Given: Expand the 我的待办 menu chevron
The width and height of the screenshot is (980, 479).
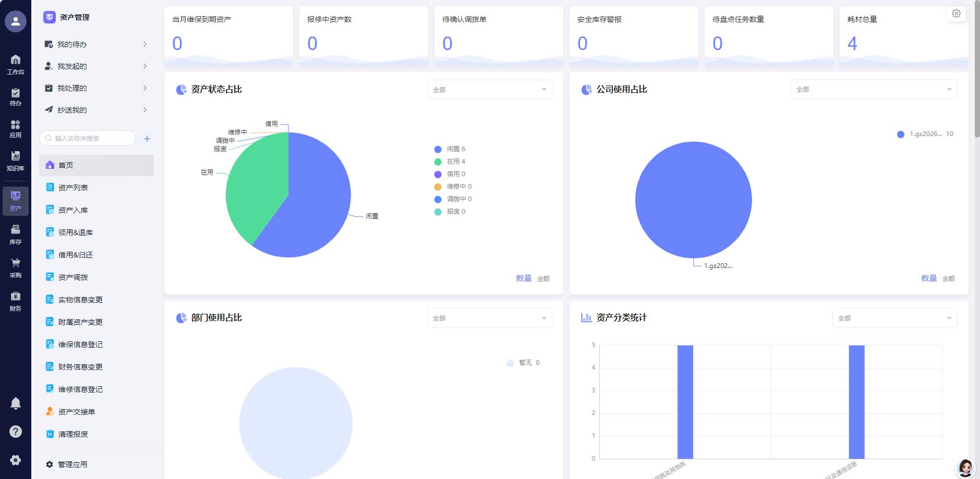Looking at the screenshot, I should [x=145, y=44].
